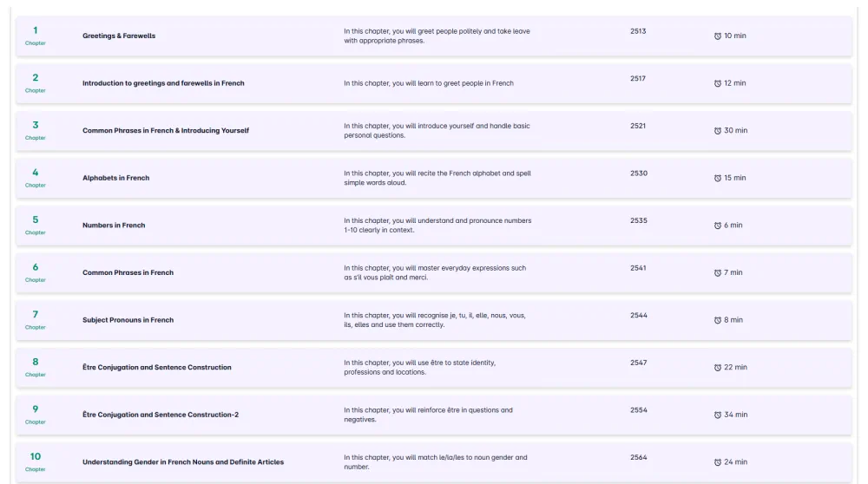Click the chapter 8 number label

pos(36,362)
